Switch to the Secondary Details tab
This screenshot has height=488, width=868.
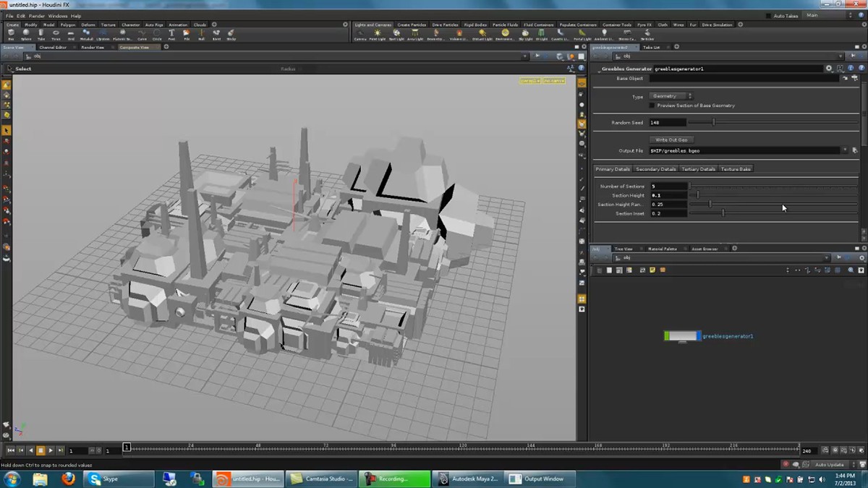656,168
